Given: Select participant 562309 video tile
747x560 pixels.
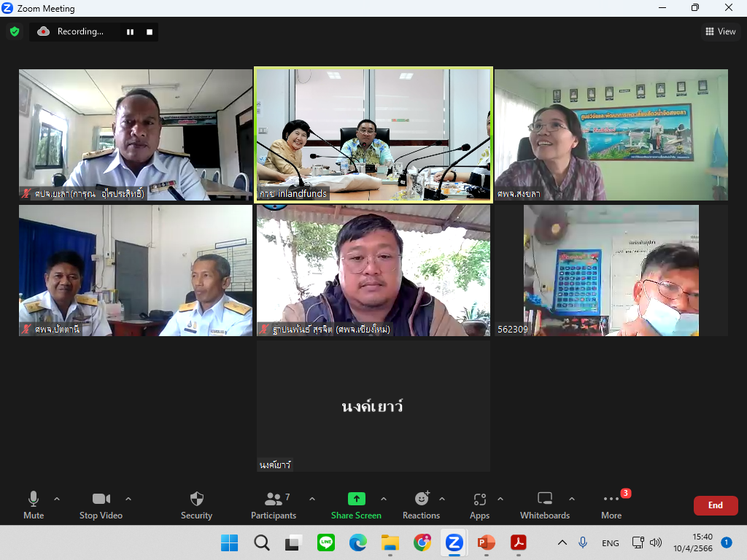Looking at the screenshot, I should pyautogui.click(x=611, y=271).
